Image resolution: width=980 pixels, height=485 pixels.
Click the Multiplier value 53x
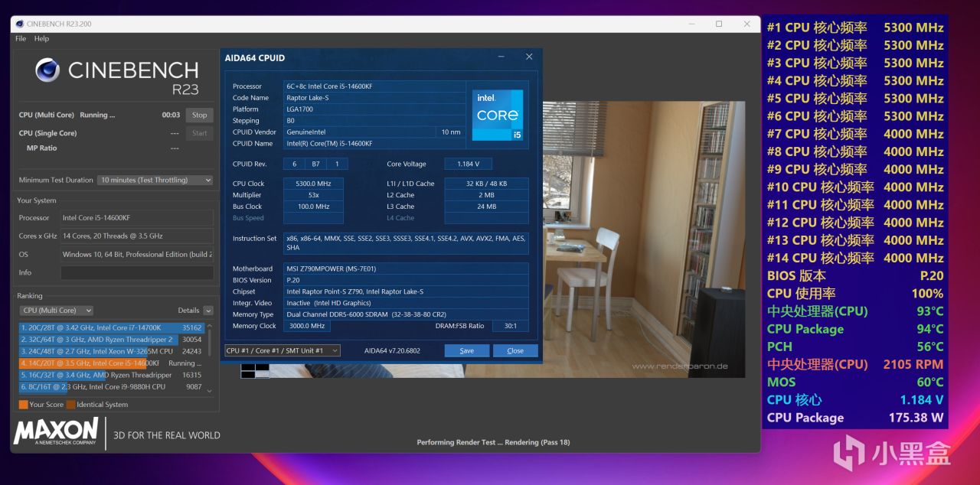tap(313, 195)
